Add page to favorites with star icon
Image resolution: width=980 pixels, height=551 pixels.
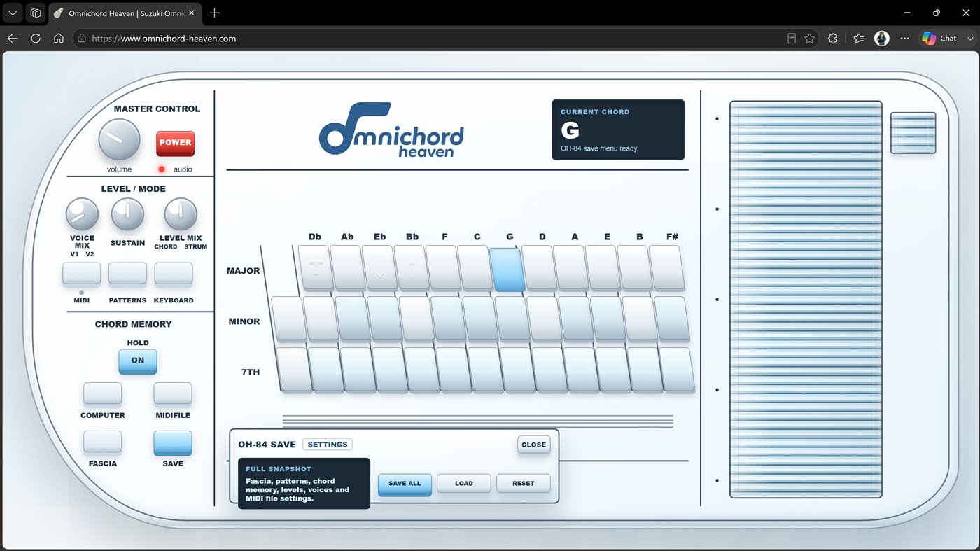(810, 39)
